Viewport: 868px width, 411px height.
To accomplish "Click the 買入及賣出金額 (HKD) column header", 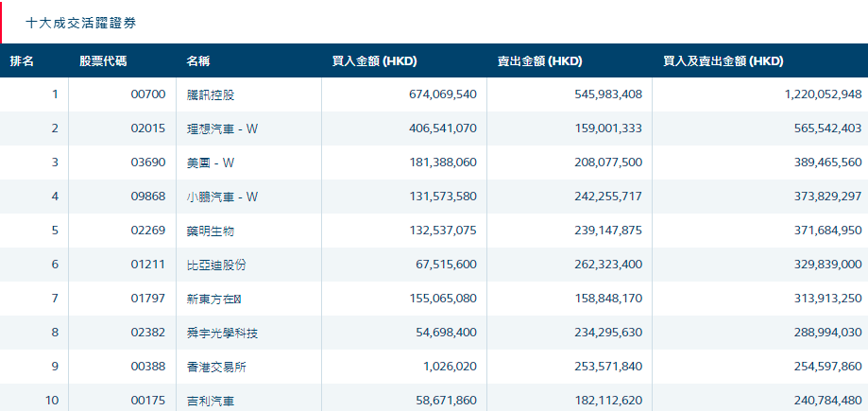I will click(723, 61).
